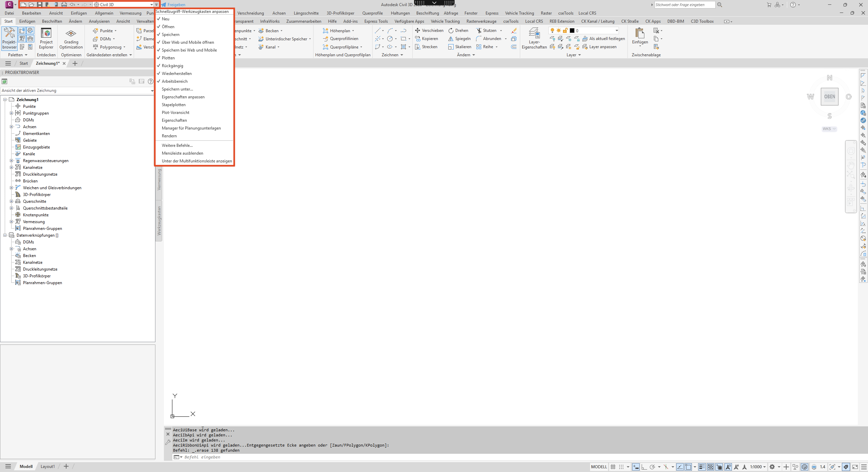Open the Bearbeiten menu
Viewport: 868px width, 472px height.
coord(32,13)
